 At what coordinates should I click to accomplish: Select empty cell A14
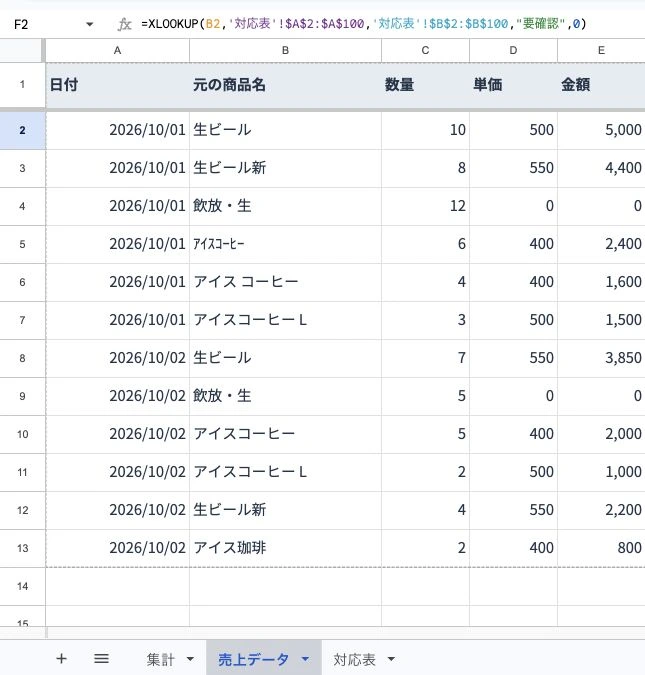[x=118, y=586]
